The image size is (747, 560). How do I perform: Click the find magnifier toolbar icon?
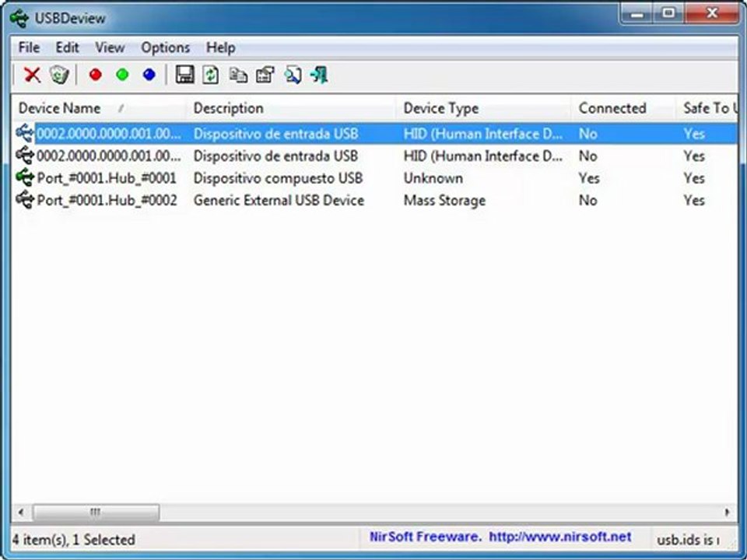point(293,75)
